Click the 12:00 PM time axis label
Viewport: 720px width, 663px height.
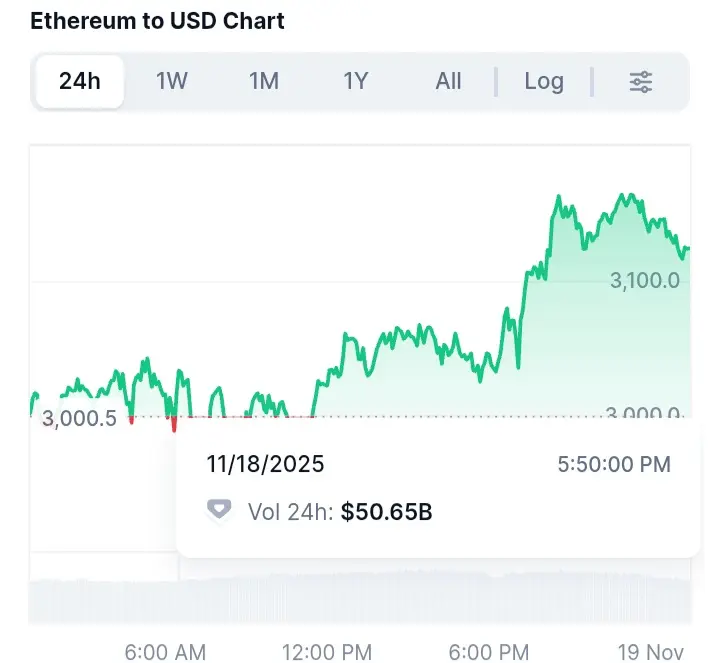tap(327, 652)
